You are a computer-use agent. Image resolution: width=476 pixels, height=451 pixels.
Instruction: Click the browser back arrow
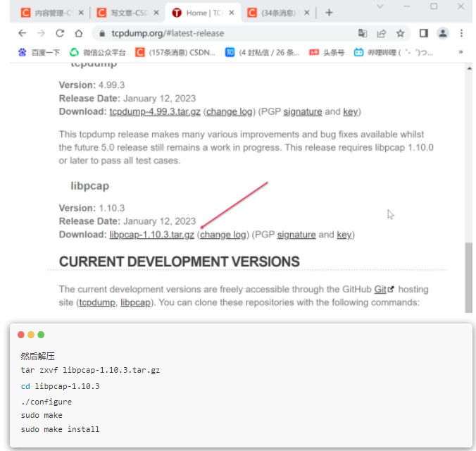22,33
